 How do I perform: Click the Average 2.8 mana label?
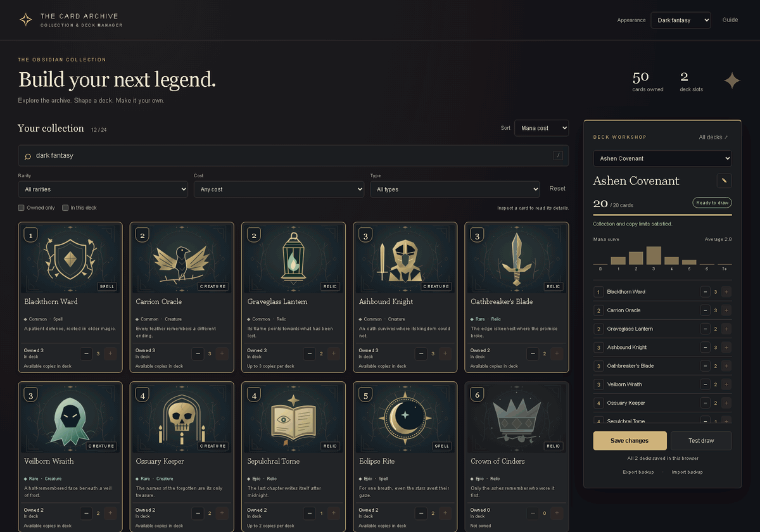(718, 239)
